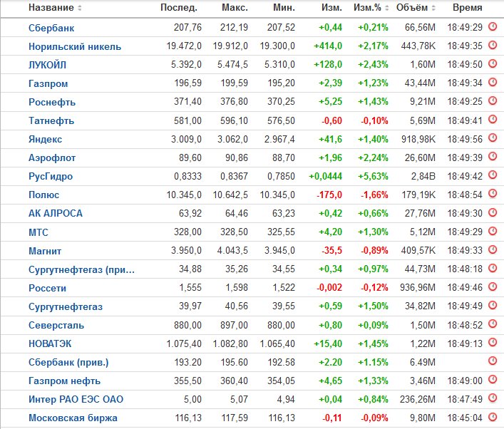Click the clock icon in the МТС row
This screenshot has width=504, height=429.
tap(493, 231)
